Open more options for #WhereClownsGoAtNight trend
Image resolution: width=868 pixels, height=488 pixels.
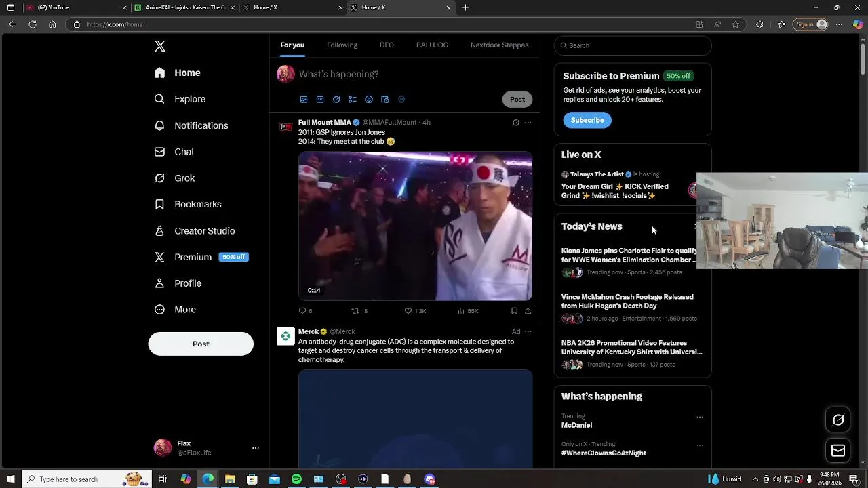click(x=700, y=445)
